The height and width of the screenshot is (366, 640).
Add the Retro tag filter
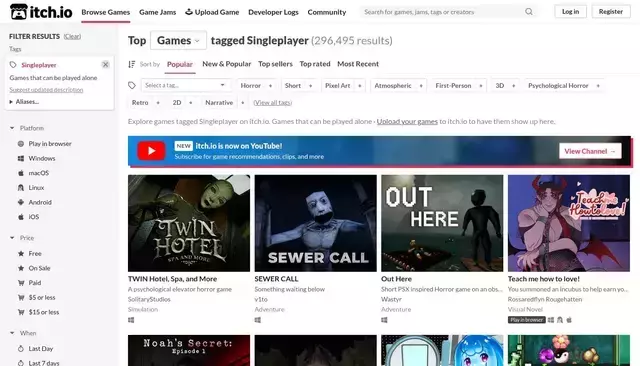(x=145, y=103)
